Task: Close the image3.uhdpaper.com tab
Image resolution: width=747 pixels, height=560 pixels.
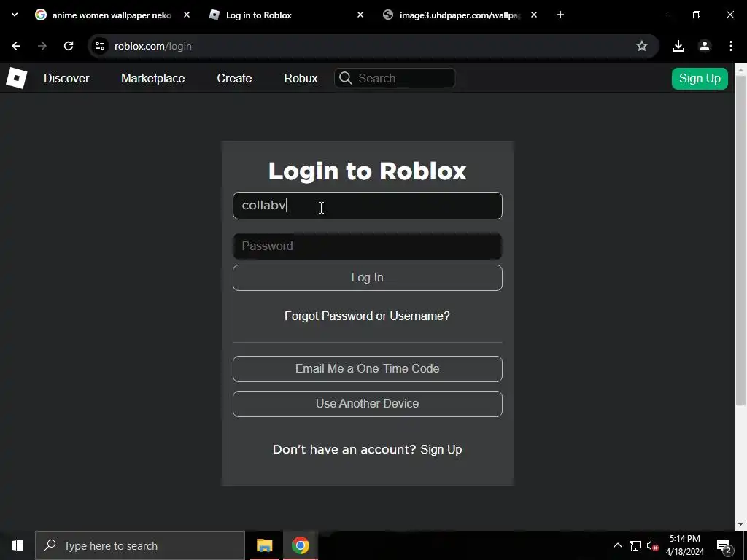Action: tap(534, 15)
